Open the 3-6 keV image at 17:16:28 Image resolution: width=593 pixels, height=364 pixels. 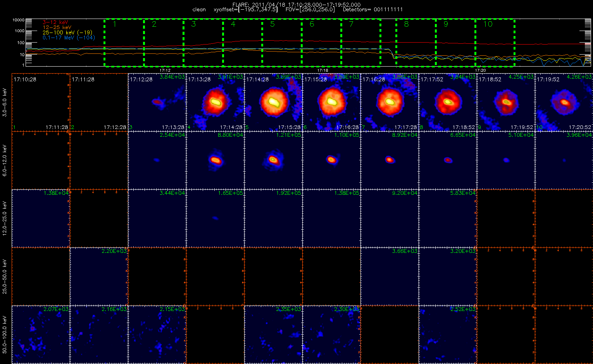[x=390, y=102]
